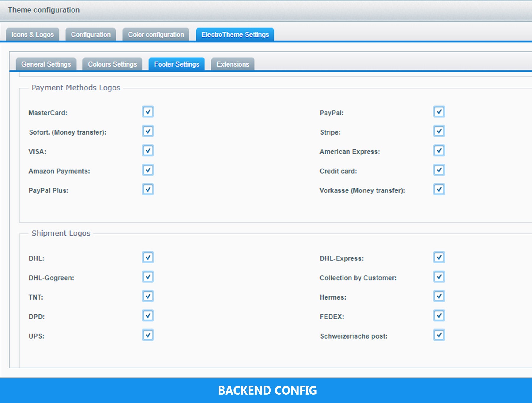The image size is (532, 403).
Task: Toggle the American Express checkbox
Action: point(439,151)
